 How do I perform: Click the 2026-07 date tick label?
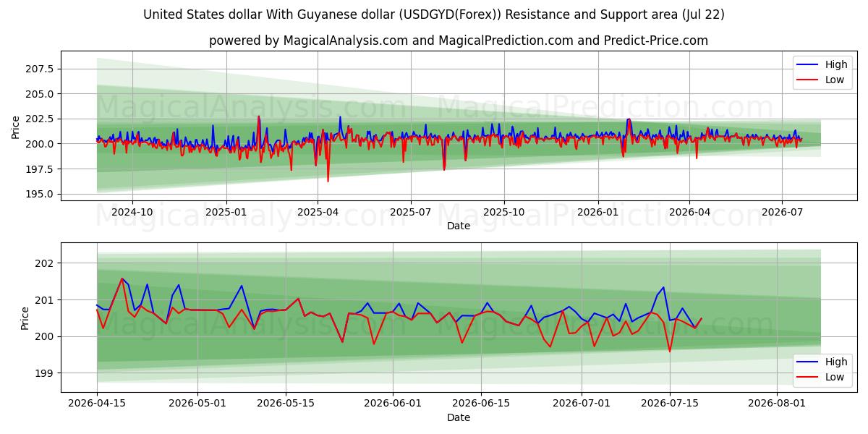[x=782, y=213]
